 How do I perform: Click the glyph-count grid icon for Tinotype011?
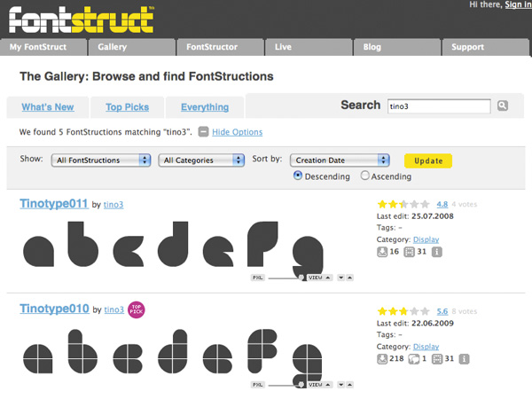tap(409, 252)
